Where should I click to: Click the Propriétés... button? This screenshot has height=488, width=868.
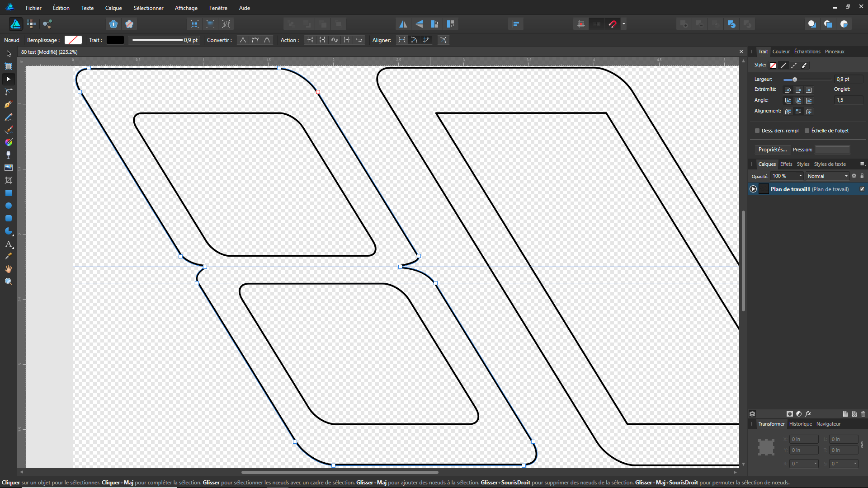pyautogui.click(x=772, y=150)
